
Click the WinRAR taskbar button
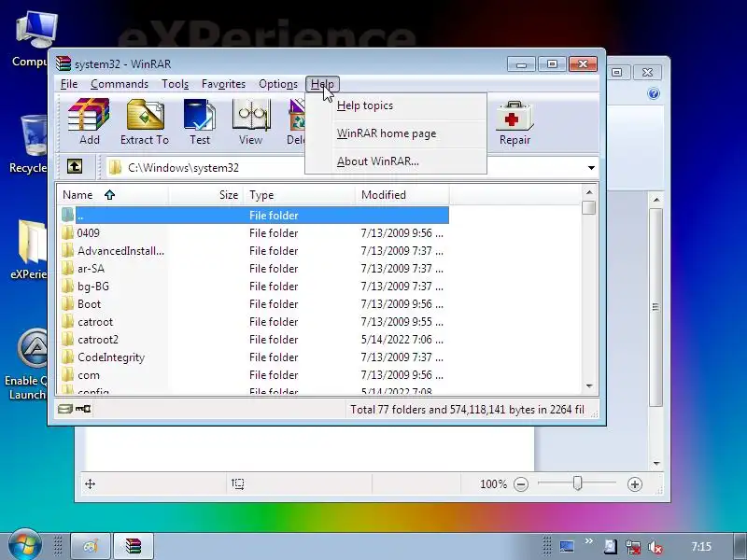(x=134, y=546)
